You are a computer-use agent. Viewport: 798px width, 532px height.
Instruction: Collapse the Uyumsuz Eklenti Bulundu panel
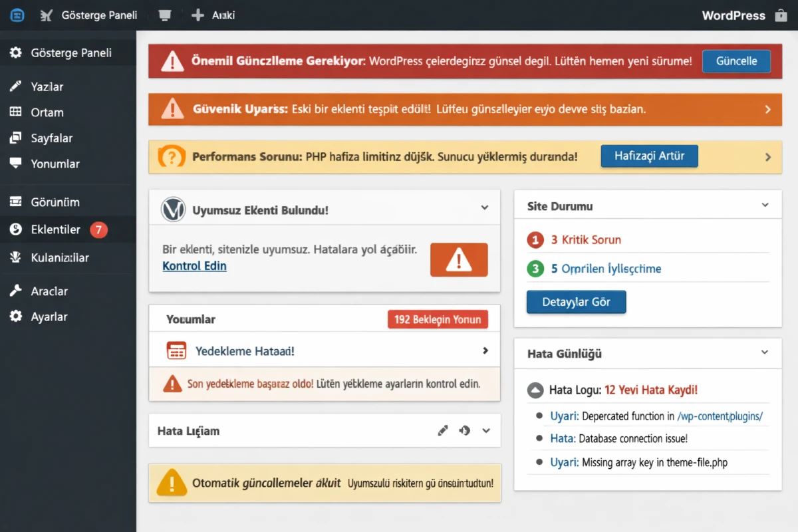485,207
